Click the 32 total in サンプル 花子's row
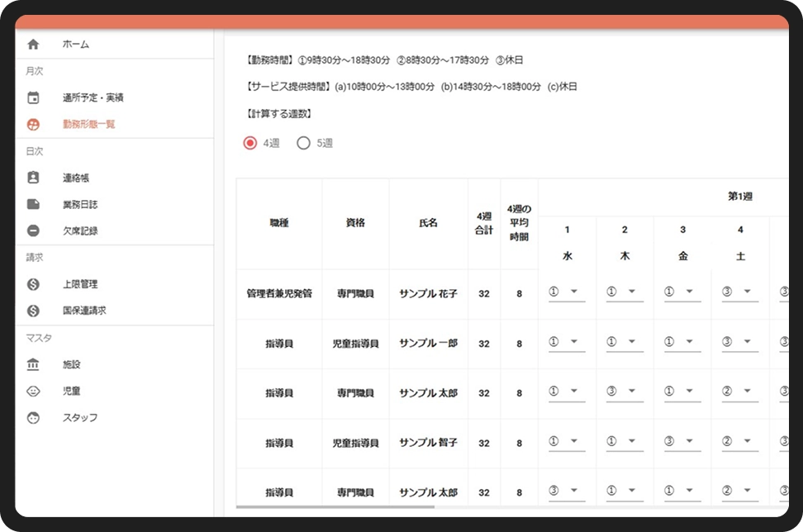This screenshot has width=803, height=532. pyautogui.click(x=484, y=294)
